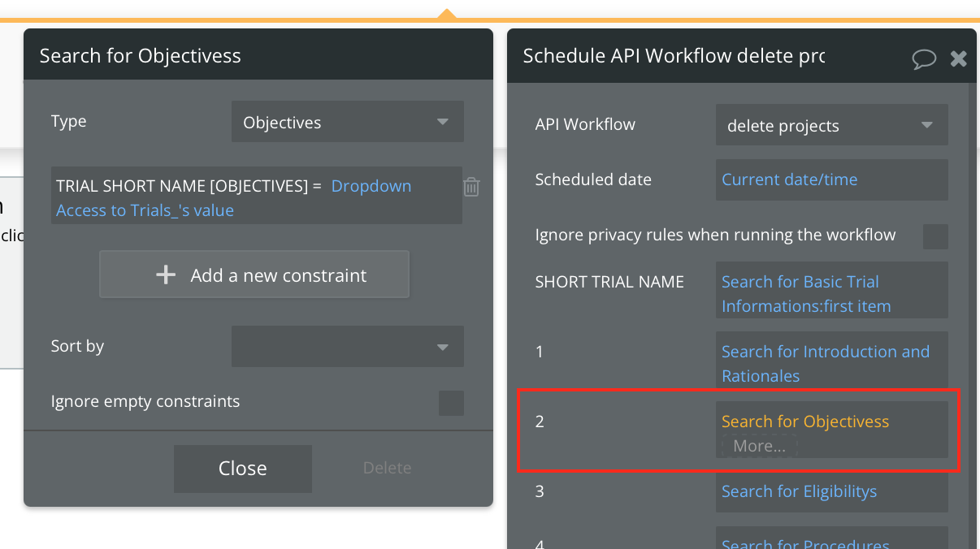Click the comment speech bubble icon
The width and height of the screenshot is (980, 549).
tap(924, 58)
